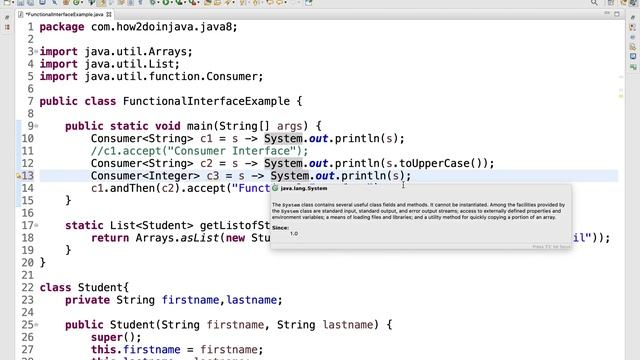640x360 pixels.
Task: Click the highlighted 'System' on line 10
Action: [x=283, y=139]
